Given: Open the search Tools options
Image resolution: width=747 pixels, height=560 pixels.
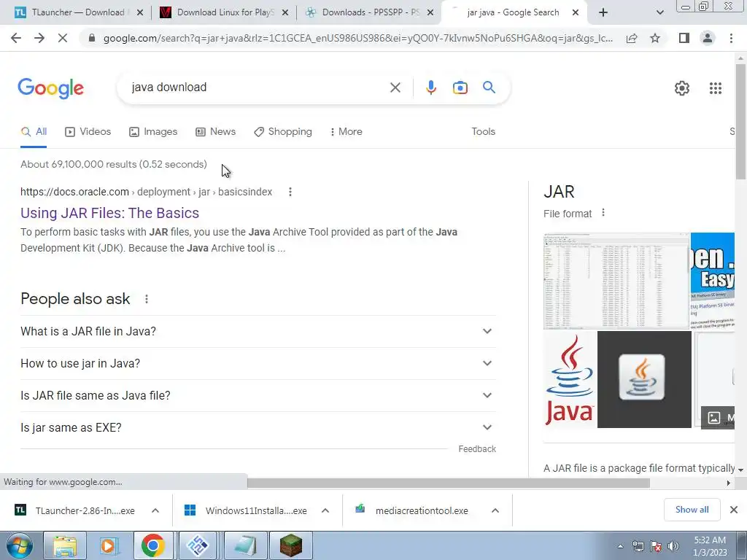Looking at the screenshot, I should 483,132.
